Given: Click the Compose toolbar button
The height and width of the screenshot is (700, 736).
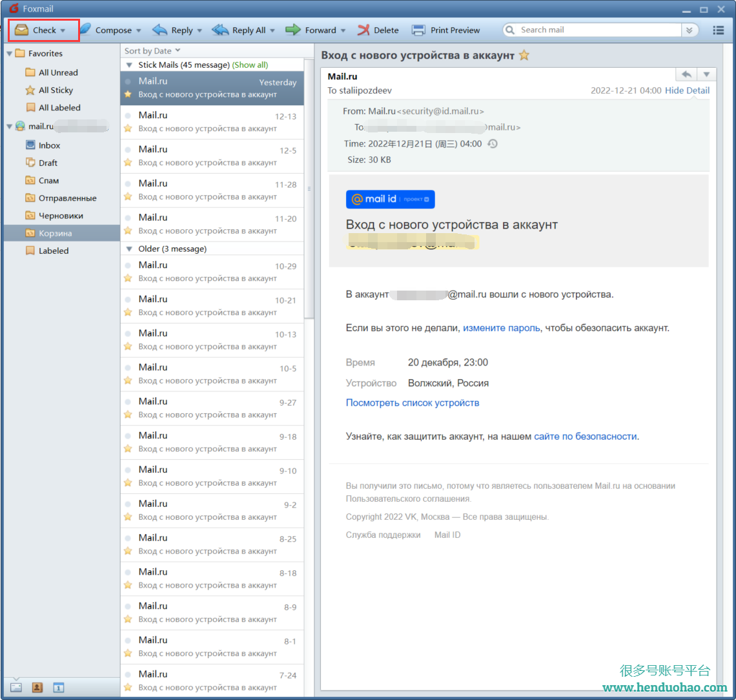Looking at the screenshot, I should (x=106, y=30).
